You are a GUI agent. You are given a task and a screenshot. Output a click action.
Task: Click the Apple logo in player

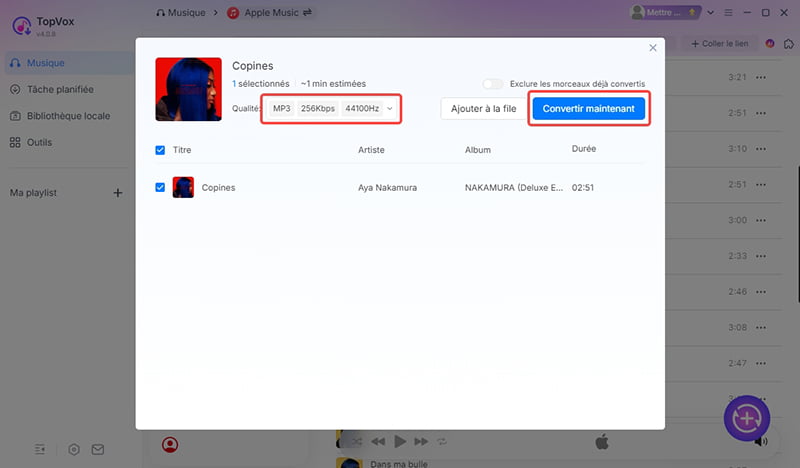pyautogui.click(x=602, y=441)
